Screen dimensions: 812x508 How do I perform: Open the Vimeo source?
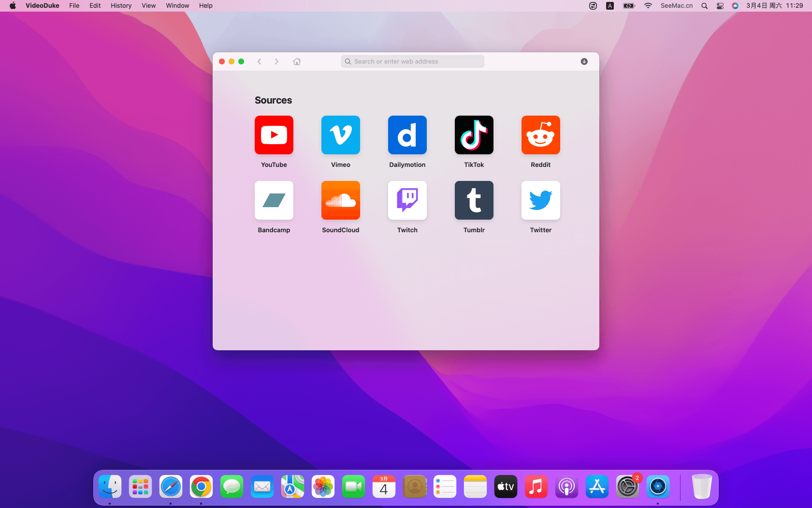[340, 135]
